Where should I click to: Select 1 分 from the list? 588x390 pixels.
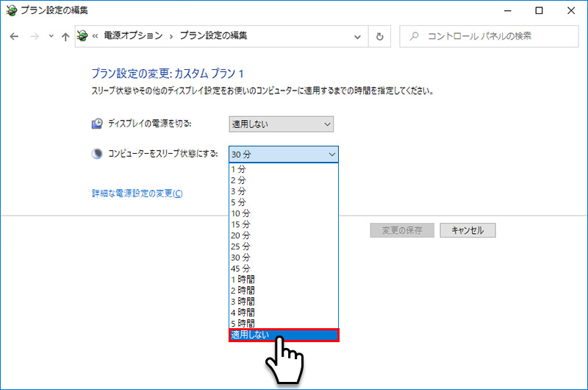point(284,169)
